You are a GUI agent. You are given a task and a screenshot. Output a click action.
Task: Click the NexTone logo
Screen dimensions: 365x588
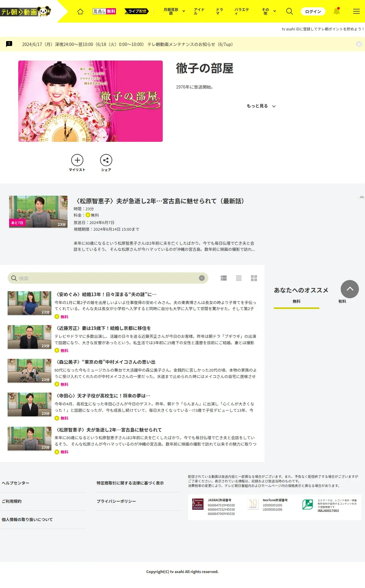253,504
